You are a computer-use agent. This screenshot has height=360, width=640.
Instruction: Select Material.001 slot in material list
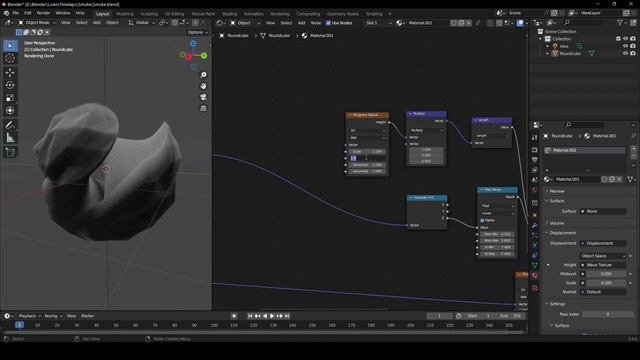(x=584, y=150)
